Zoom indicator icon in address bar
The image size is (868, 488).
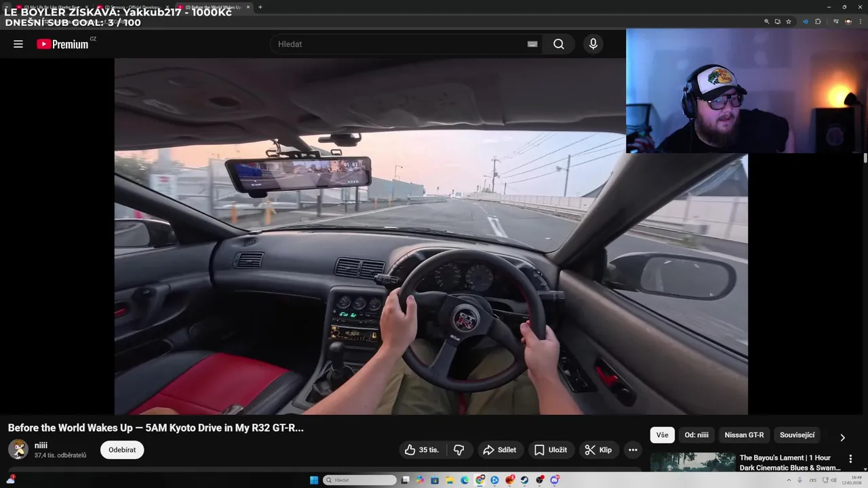pyautogui.click(x=767, y=22)
